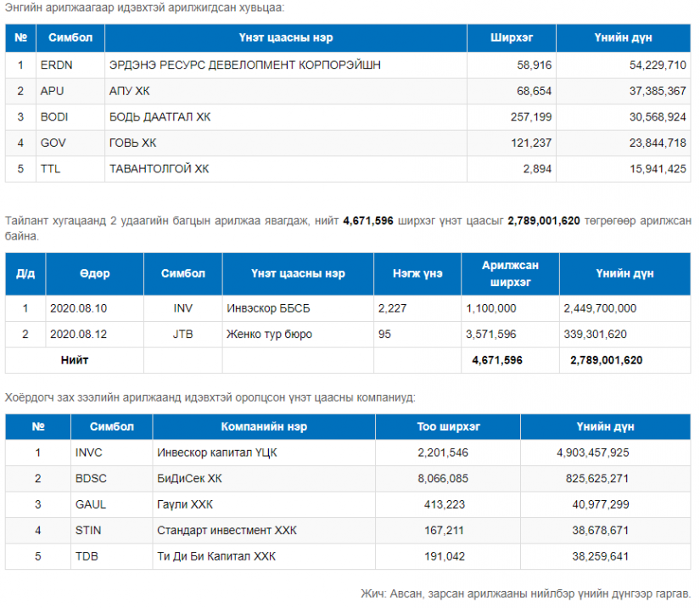The width and height of the screenshot is (700, 608).
Task: Select the unit price 95
Action: (x=384, y=335)
